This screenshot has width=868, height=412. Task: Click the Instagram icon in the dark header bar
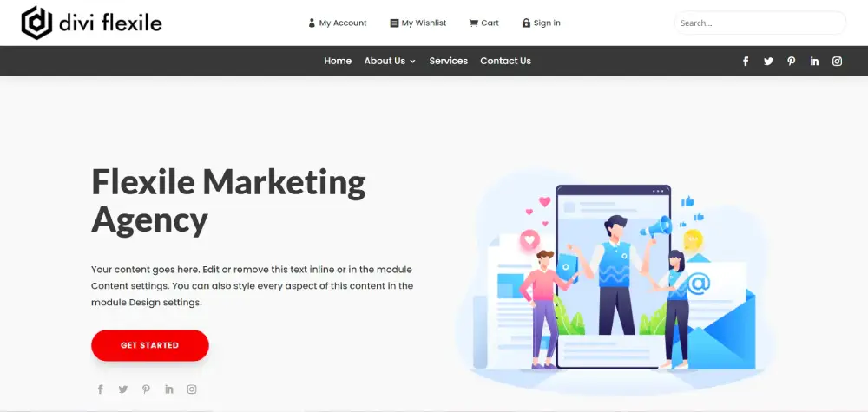pos(837,62)
